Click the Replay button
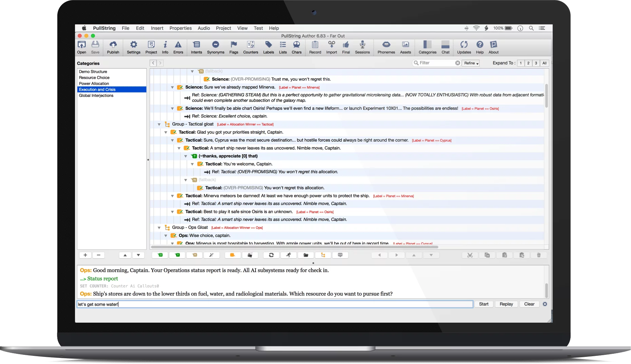This screenshot has width=631, height=364. click(506, 304)
